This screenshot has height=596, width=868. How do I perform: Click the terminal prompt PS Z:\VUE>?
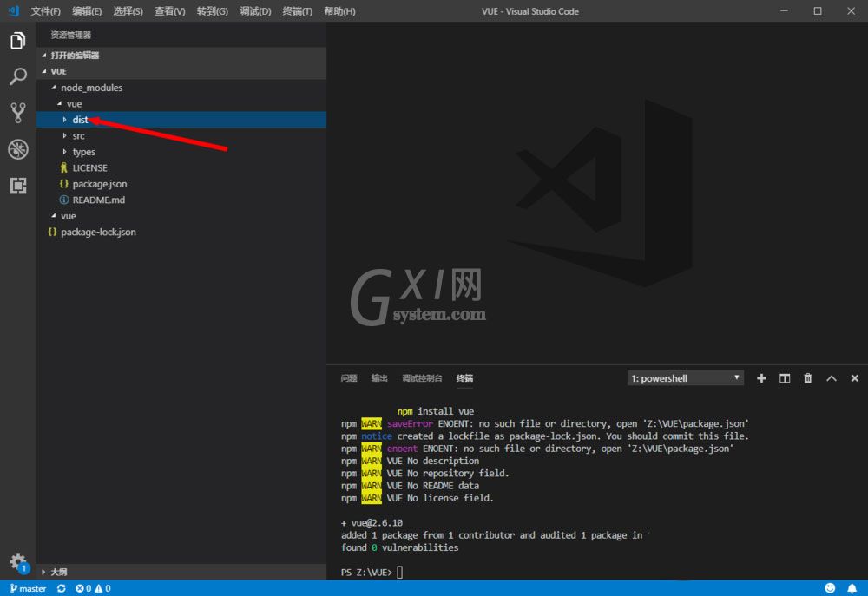(366, 573)
